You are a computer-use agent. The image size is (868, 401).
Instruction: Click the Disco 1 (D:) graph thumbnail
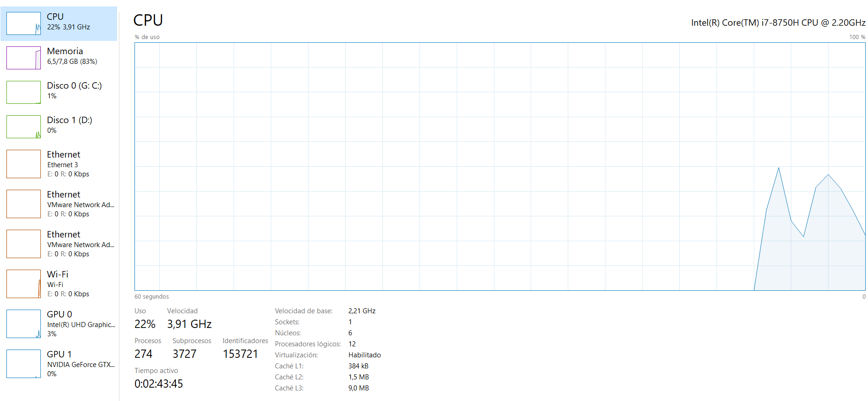23,127
